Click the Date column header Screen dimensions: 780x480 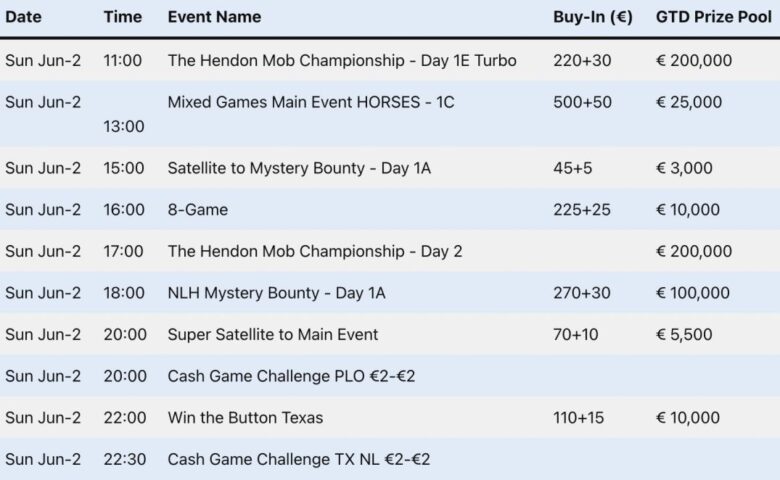(x=23, y=17)
